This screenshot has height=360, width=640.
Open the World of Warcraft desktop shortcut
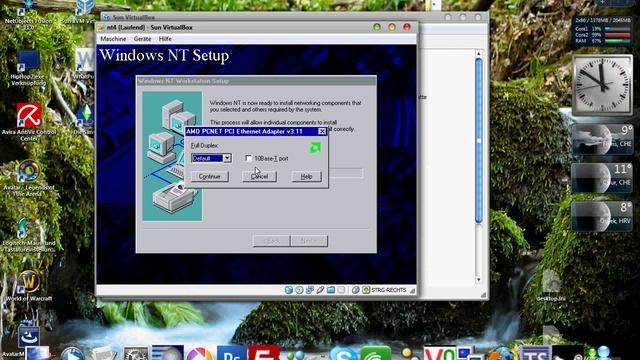tap(29, 282)
